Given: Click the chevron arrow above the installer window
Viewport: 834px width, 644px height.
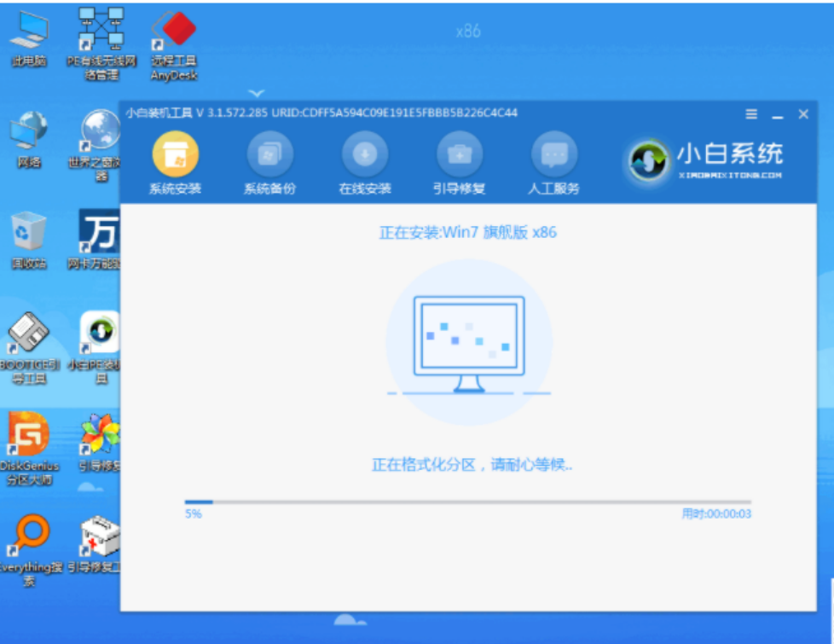Looking at the screenshot, I should point(257,93).
